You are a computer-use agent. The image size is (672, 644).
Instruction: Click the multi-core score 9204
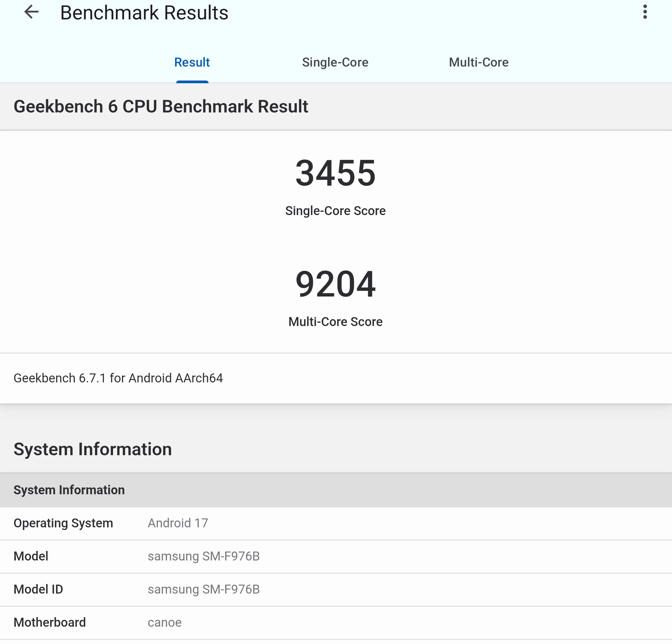(x=336, y=284)
